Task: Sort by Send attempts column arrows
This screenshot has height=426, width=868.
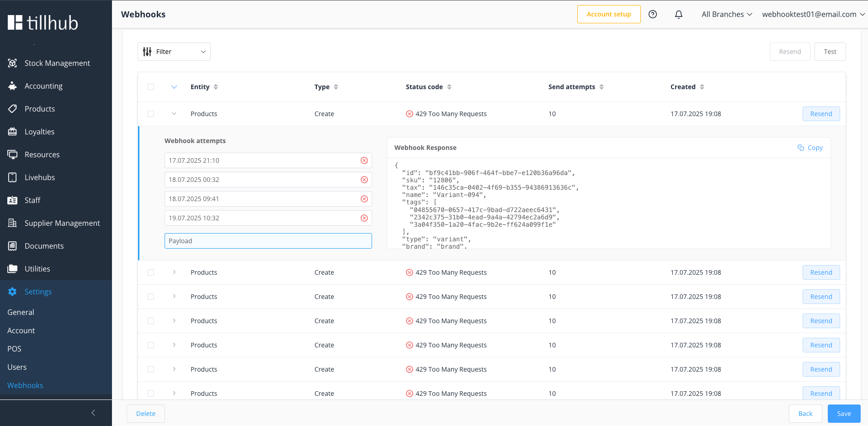Action: click(x=602, y=87)
